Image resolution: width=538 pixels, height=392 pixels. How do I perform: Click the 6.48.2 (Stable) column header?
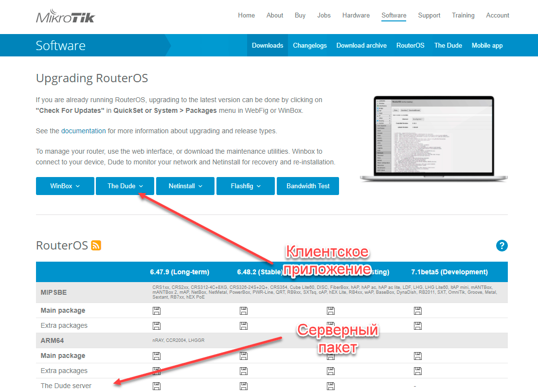[x=260, y=272]
